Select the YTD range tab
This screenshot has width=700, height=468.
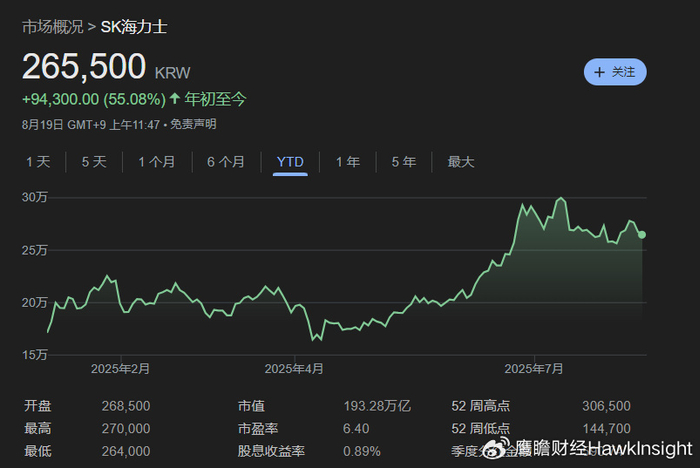point(290,162)
